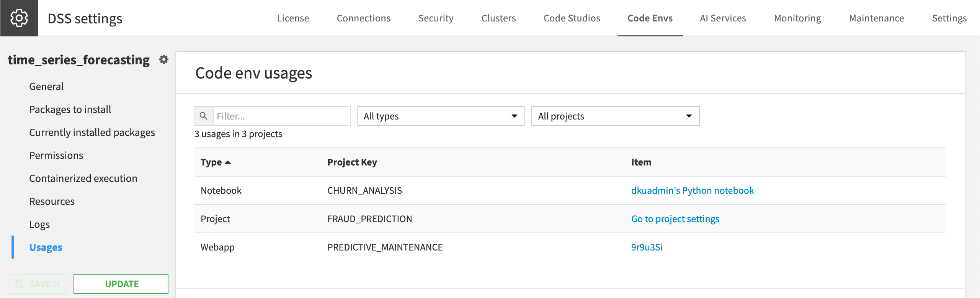Switch to the Connections tab
The width and height of the screenshot is (980, 298).
pos(363,18)
